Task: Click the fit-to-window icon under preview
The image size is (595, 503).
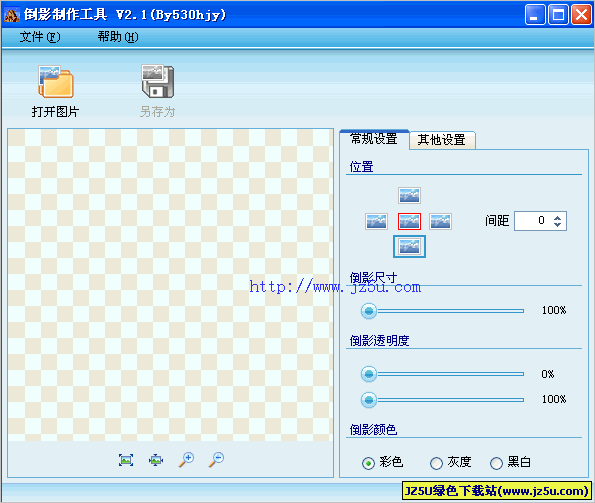Action: pyautogui.click(x=156, y=460)
